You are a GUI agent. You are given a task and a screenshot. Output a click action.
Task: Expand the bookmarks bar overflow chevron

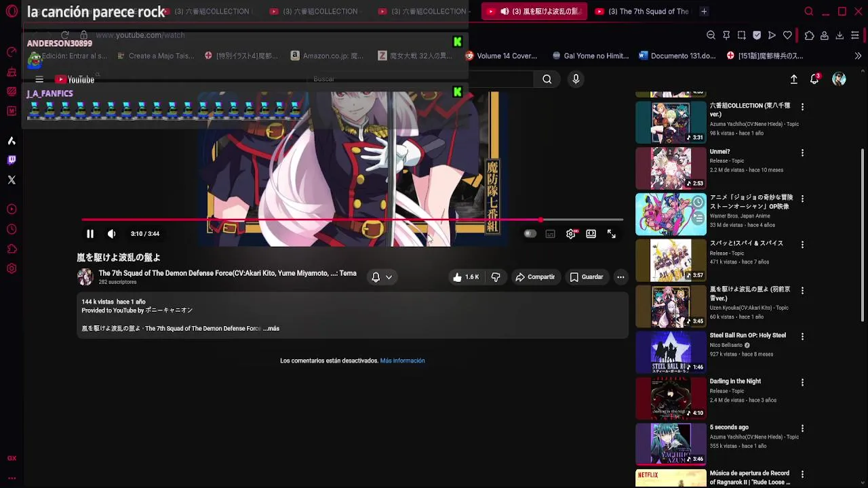pos(858,56)
